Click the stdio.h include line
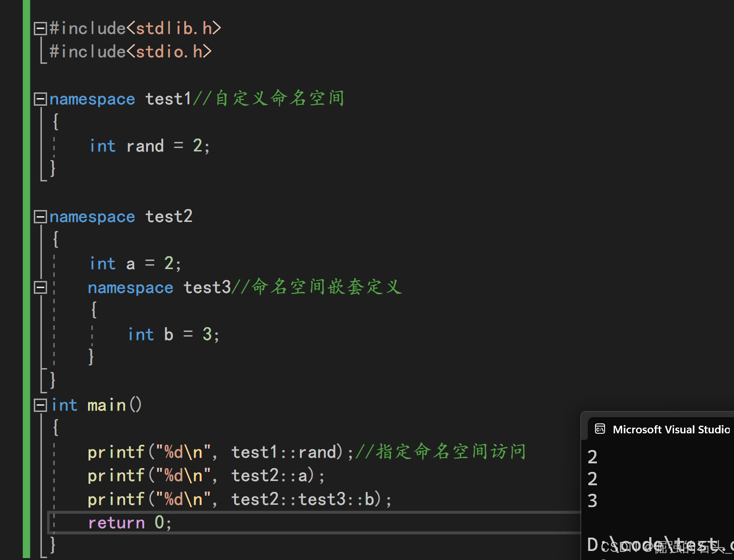 pos(130,52)
